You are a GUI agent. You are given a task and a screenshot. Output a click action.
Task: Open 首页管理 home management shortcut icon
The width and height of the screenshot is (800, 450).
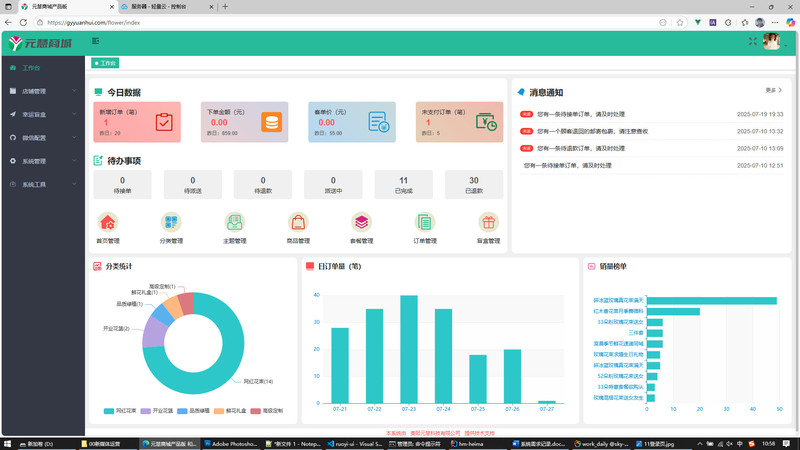pos(108,222)
